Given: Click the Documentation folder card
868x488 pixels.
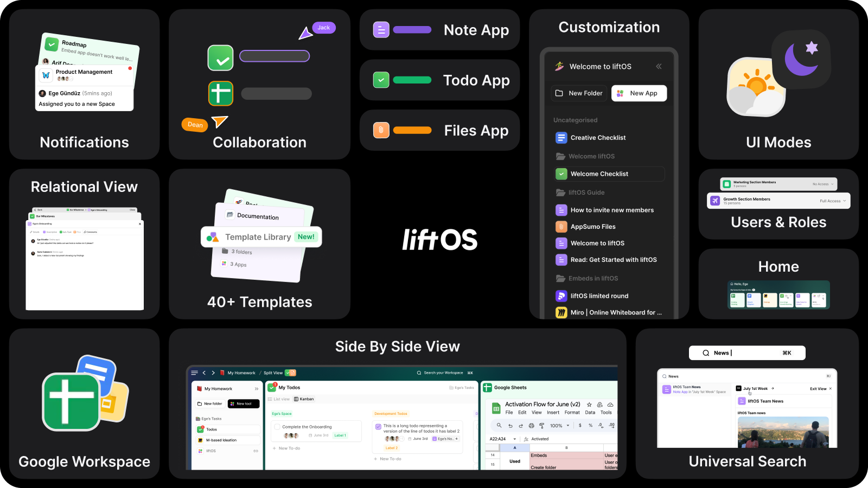Looking at the screenshot, I should point(259,216).
